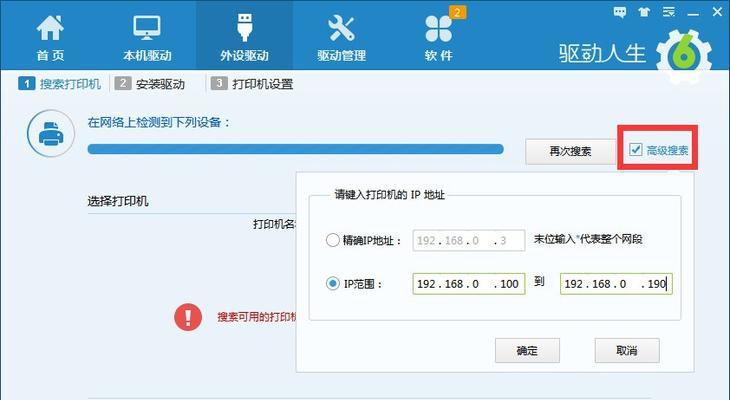730x400 pixels.
Task: Uncheck the 高级搜索 checkbox
Action: click(635, 149)
